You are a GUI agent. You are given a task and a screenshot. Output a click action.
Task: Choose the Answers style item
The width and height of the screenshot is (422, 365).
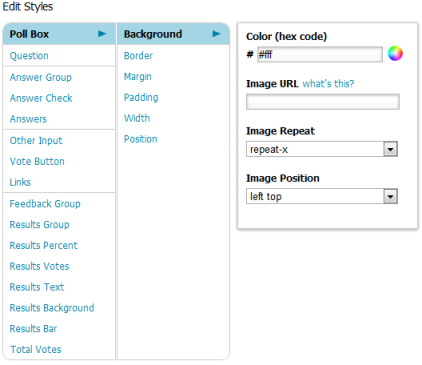[28, 119]
